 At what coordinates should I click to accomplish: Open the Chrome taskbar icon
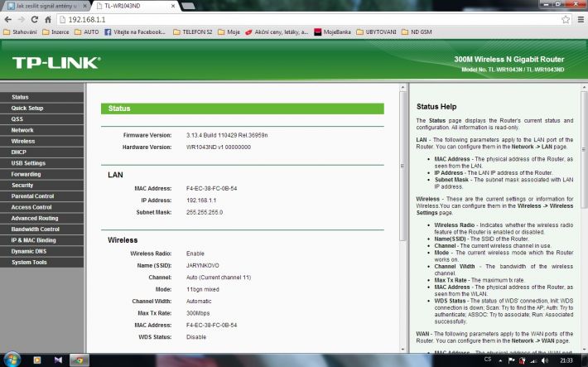(79, 360)
